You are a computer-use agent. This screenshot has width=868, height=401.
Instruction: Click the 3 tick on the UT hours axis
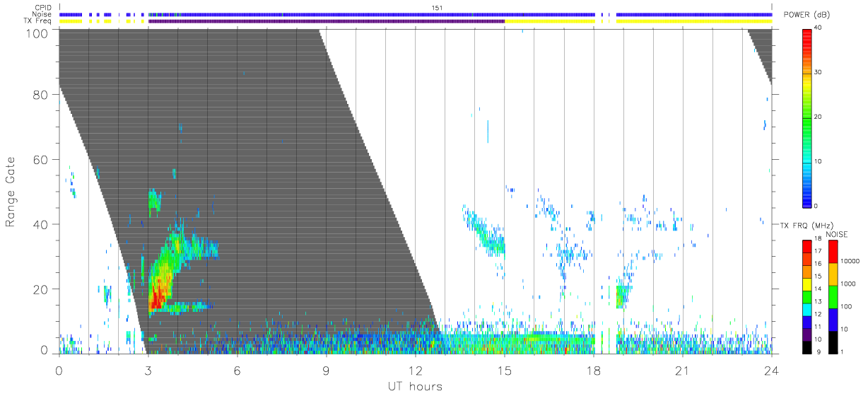pos(148,370)
